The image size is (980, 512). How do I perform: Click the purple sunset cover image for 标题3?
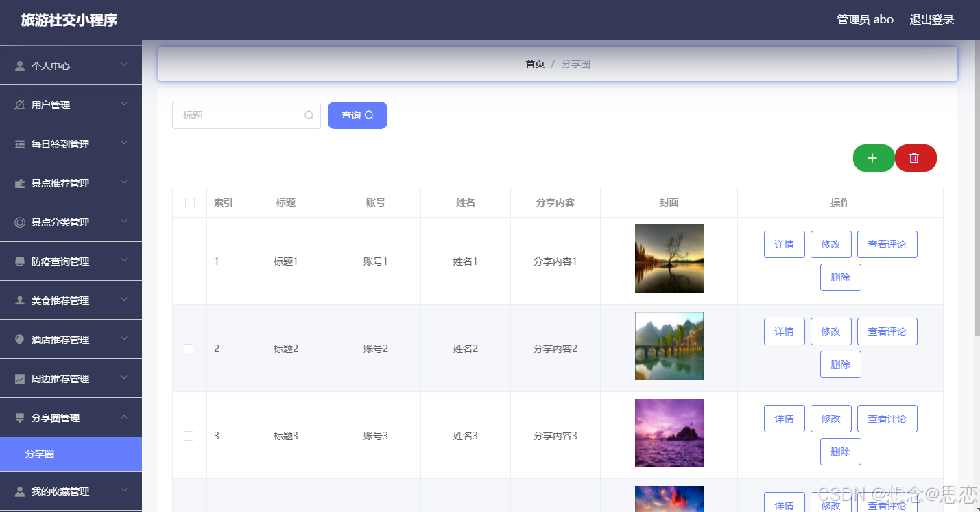pyautogui.click(x=669, y=433)
